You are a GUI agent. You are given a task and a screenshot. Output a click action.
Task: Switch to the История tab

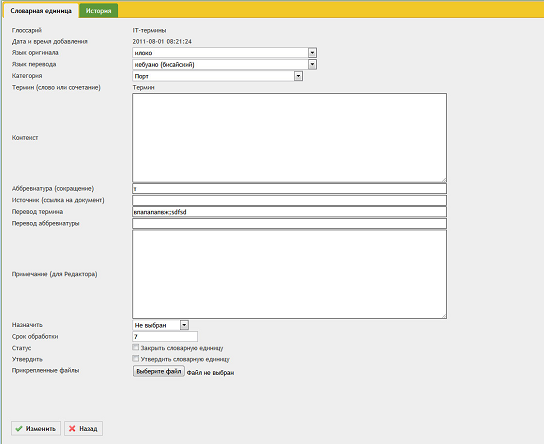tap(99, 11)
